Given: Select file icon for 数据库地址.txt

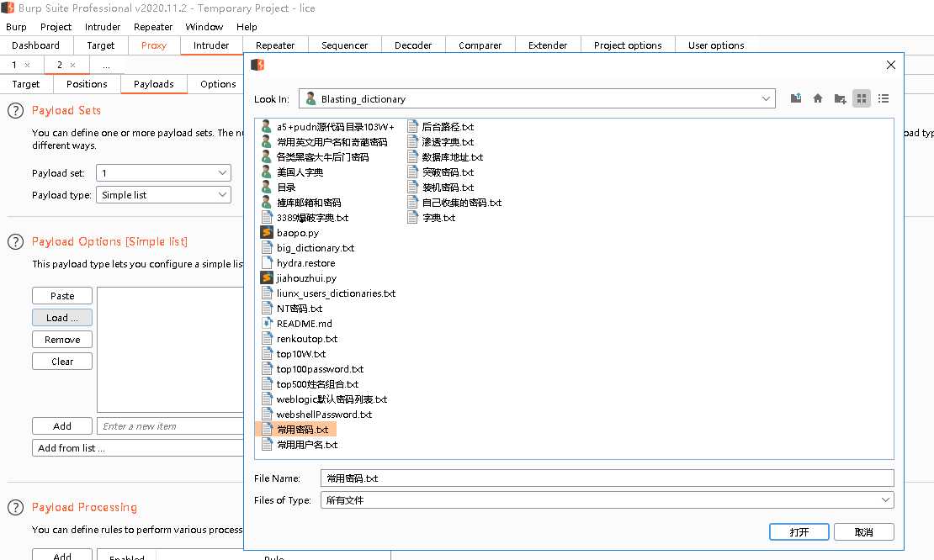Looking at the screenshot, I should pyautogui.click(x=413, y=157).
